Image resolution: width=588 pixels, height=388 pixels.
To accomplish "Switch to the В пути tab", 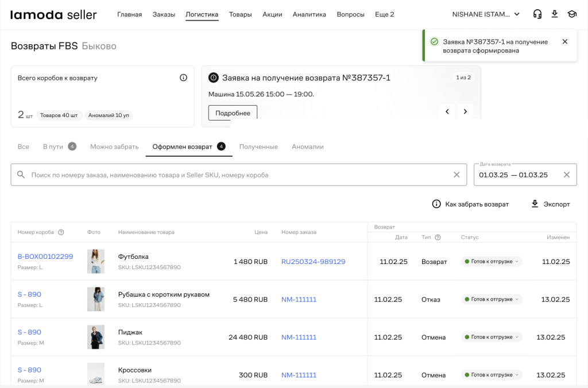I will coord(60,146).
